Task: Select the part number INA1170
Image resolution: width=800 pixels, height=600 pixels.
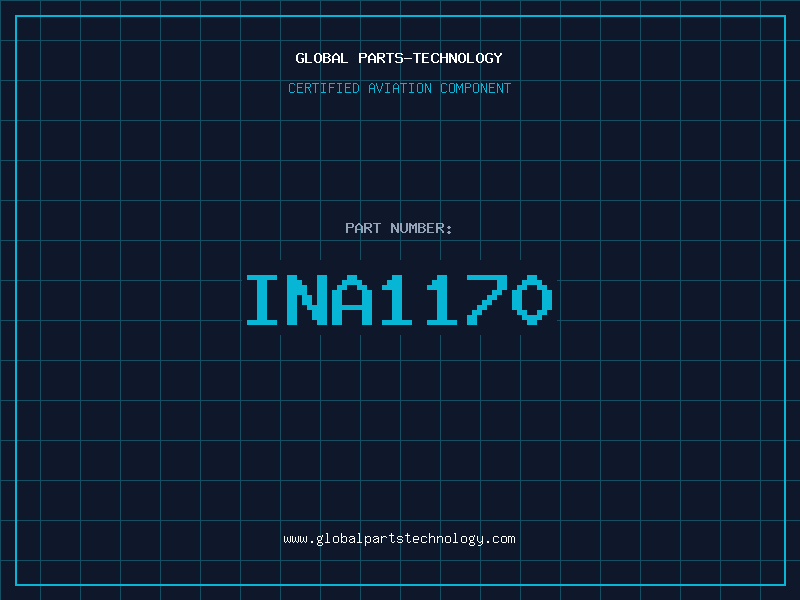Action: pos(399,300)
